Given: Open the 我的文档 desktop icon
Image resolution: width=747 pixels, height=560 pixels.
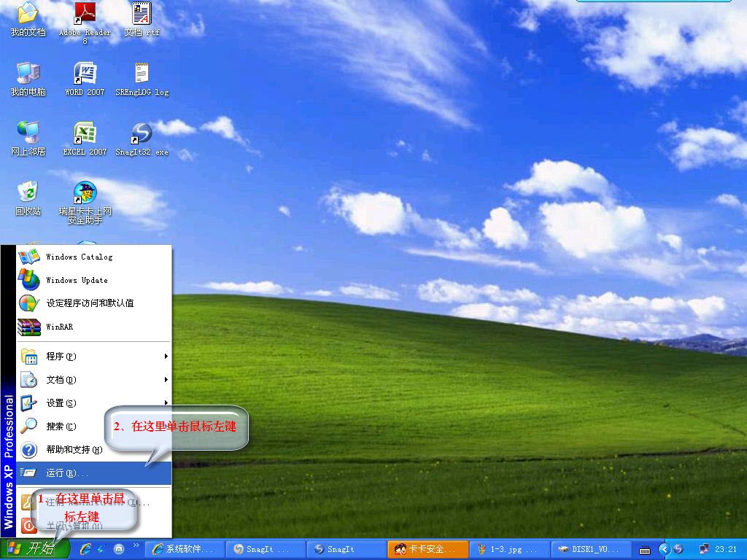Looking at the screenshot, I should tap(28, 18).
